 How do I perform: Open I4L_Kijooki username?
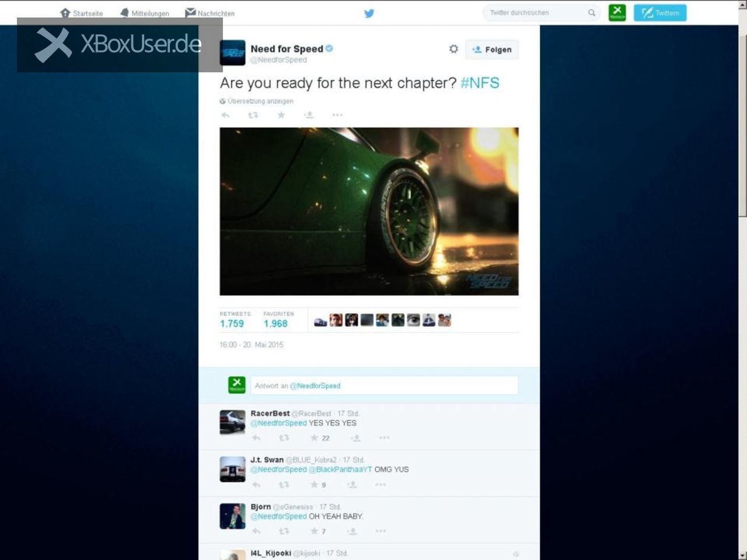[271, 553]
